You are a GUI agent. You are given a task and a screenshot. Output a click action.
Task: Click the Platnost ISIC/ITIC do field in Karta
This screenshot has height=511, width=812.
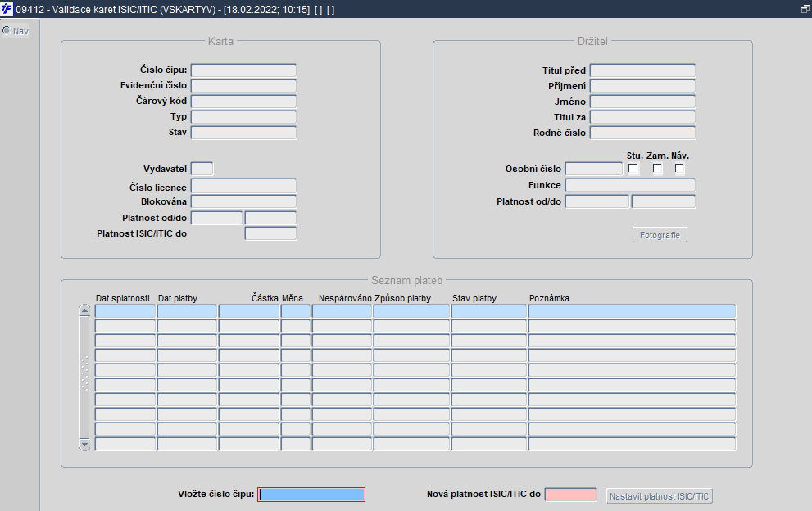point(271,233)
